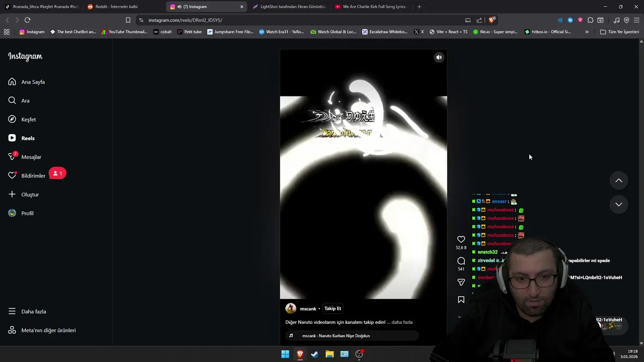Image resolution: width=644 pixels, height=362 pixels.
Task: Open File Explorer from taskbar
Action: tap(330, 354)
